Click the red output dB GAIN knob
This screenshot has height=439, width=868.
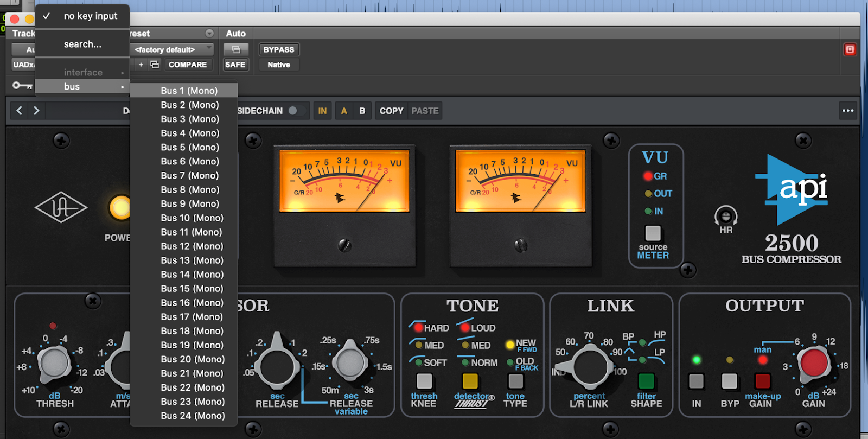coord(814,363)
